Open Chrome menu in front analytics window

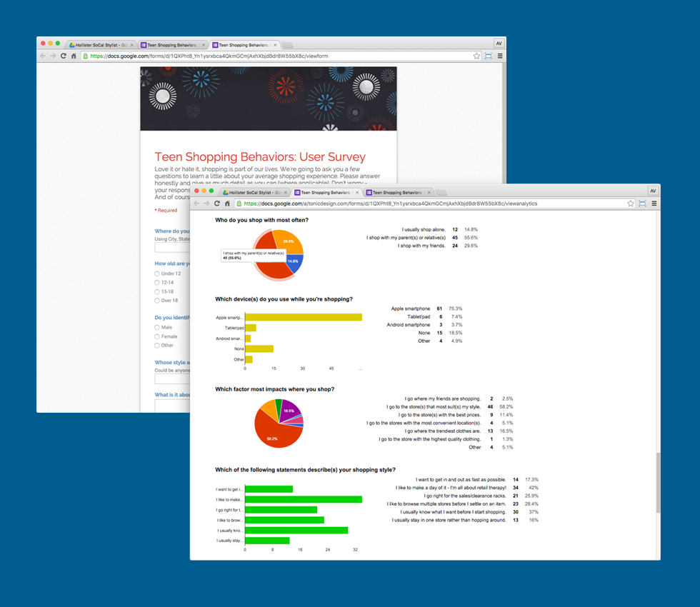click(654, 204)
